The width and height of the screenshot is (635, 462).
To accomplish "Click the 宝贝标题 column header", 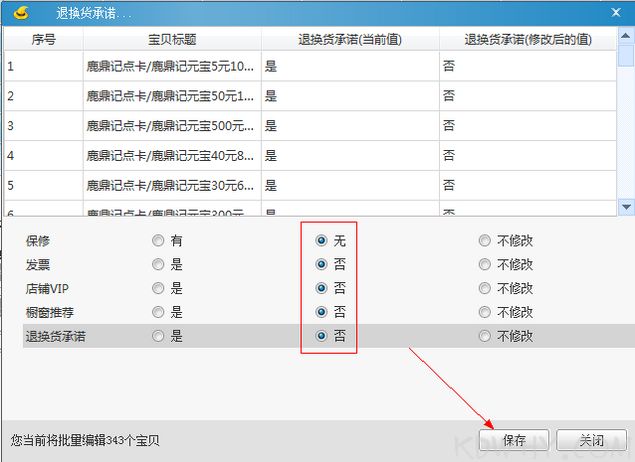I will pos(172,40).
